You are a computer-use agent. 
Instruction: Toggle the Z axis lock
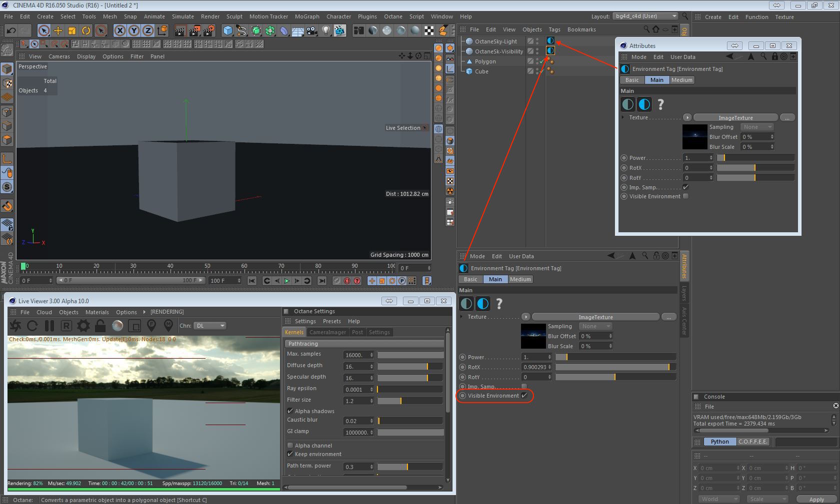(x=148, y=30)
